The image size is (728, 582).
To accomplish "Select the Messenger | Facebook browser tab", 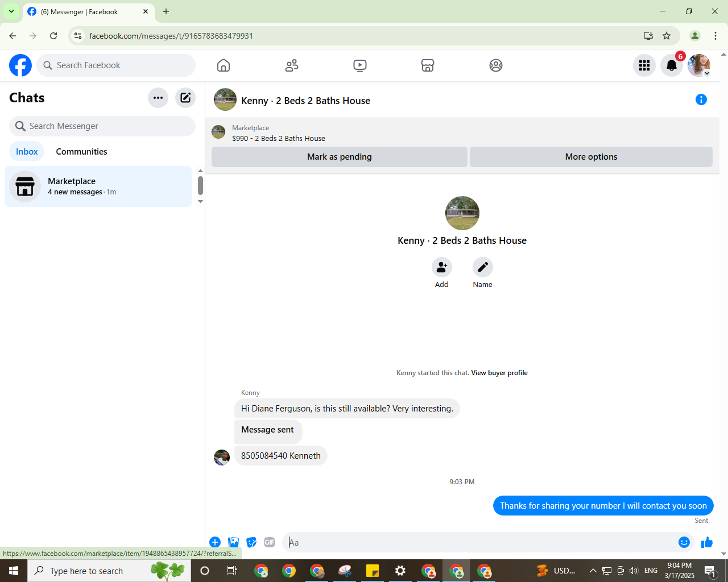I will (x=88, y=11).
